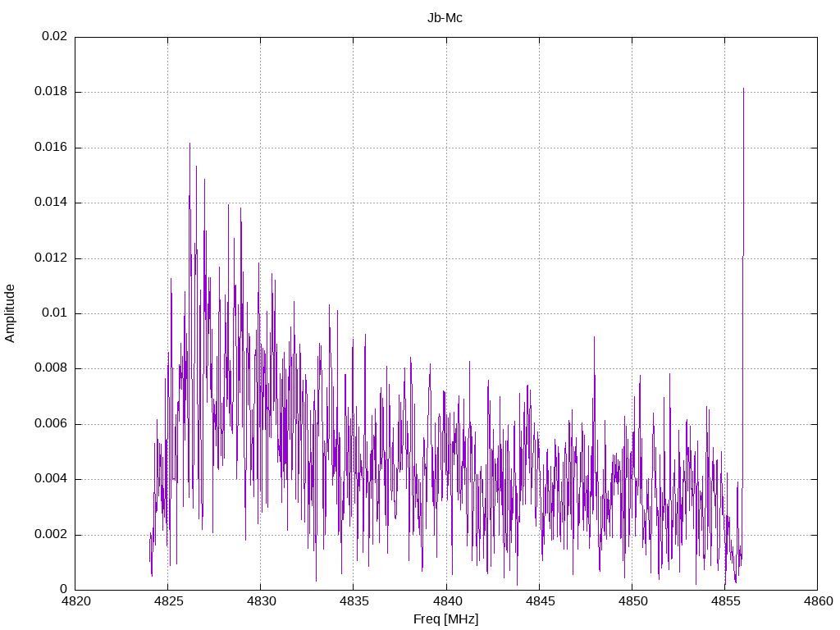The height and width of the screenshot is (630, 840).
Task: Click the 0.01 y-axis tick label
Action: point(55,313)
